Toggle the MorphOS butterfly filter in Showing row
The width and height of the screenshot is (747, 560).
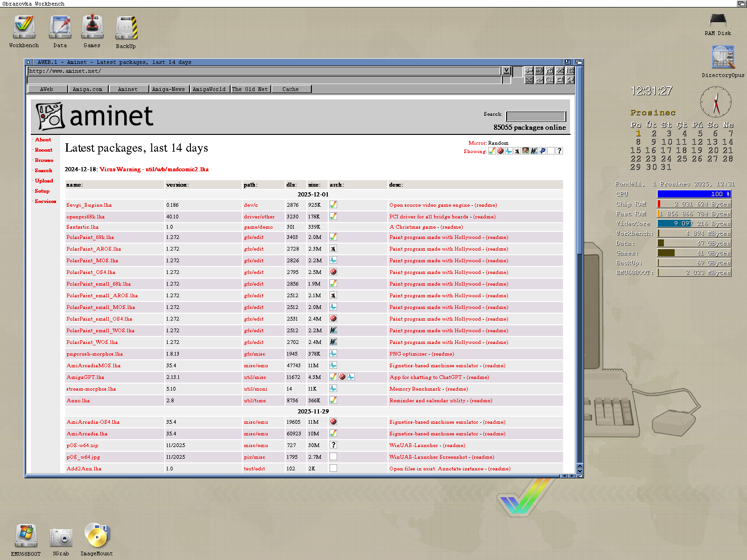click(x=509, y=151)
